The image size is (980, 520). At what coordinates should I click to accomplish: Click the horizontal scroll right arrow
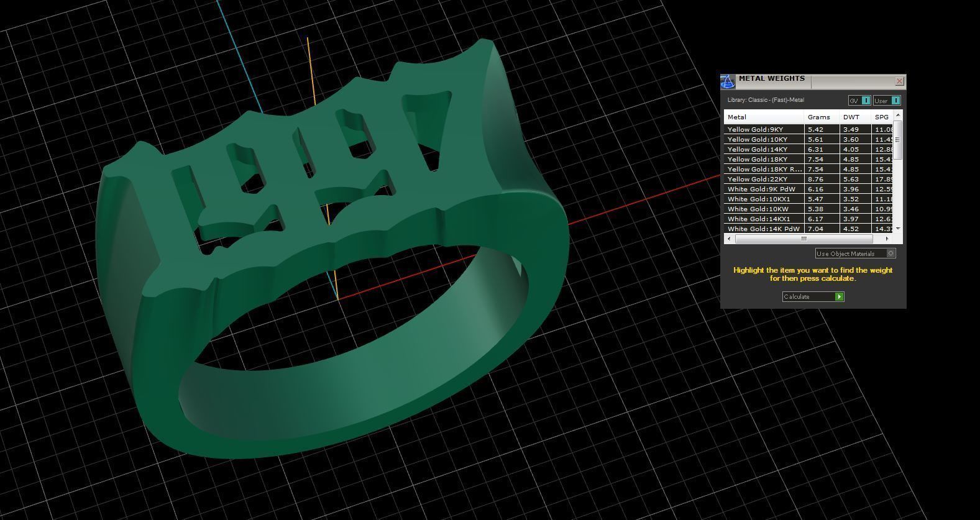point(887,239)
